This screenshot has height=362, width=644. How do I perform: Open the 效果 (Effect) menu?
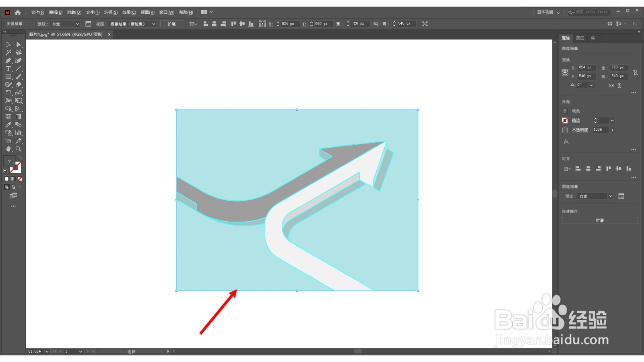tap(129, 12)
